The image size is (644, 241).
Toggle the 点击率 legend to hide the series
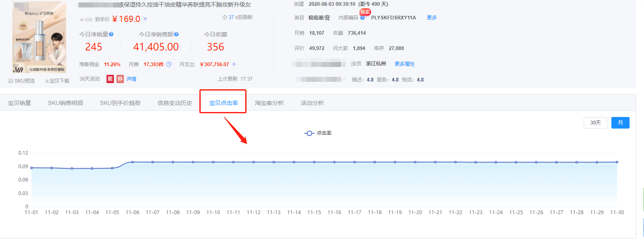pyautogui.click(x=318, y=133)
